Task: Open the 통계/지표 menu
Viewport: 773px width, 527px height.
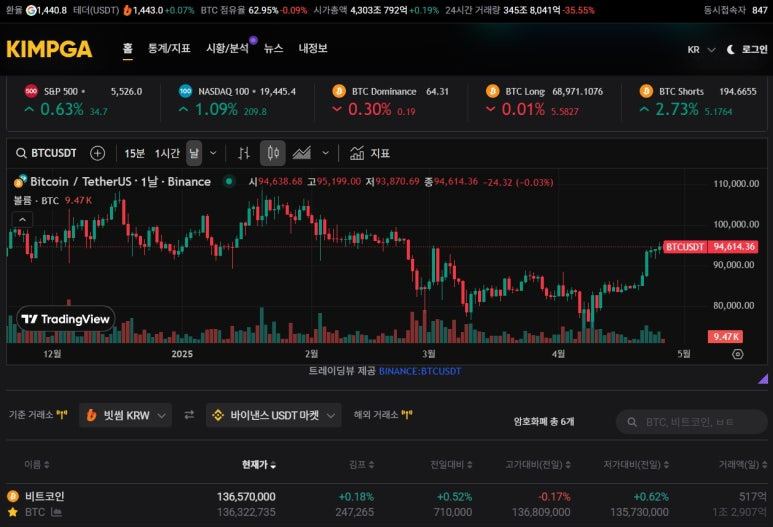Action: point(169,48)
